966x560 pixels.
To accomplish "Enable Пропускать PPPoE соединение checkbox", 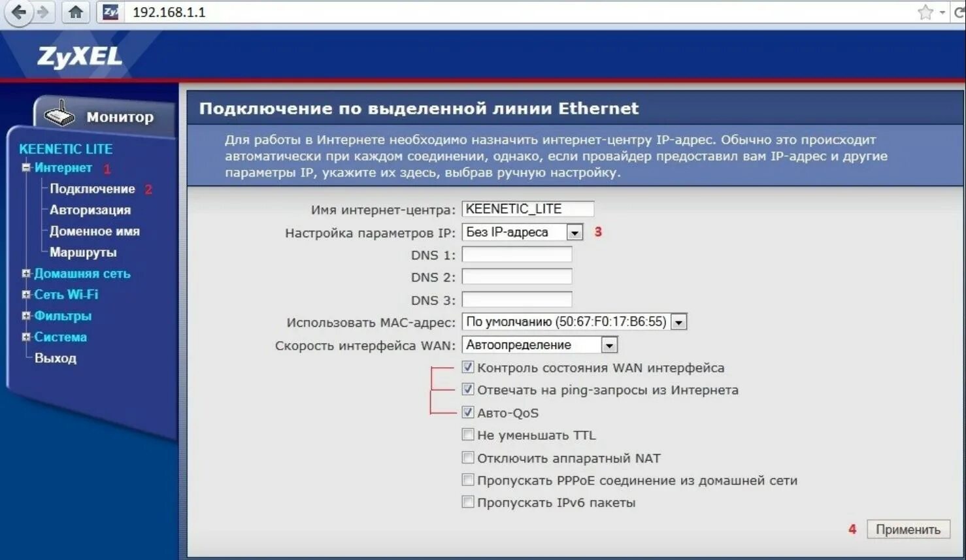I will (x=468, y=480).
